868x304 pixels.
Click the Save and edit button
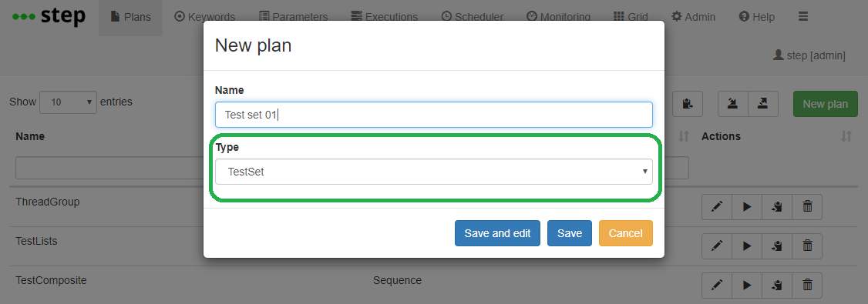point(498,233)
